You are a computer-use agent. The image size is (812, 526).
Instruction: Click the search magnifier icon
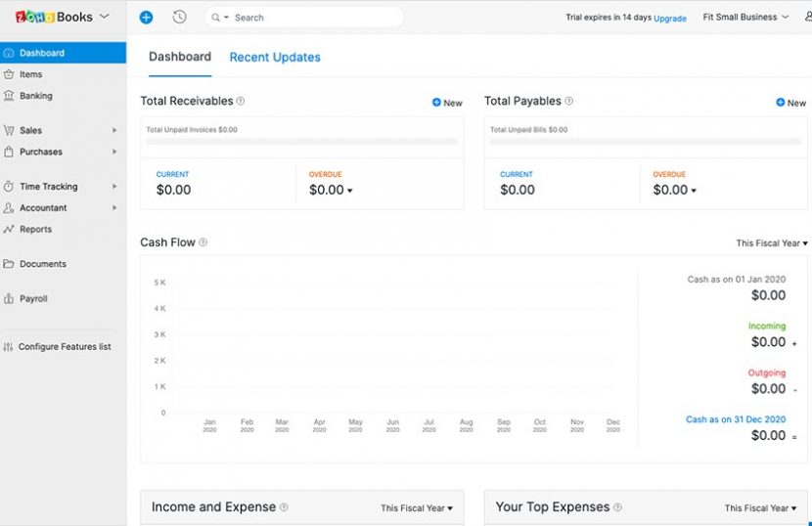point(215,18)
